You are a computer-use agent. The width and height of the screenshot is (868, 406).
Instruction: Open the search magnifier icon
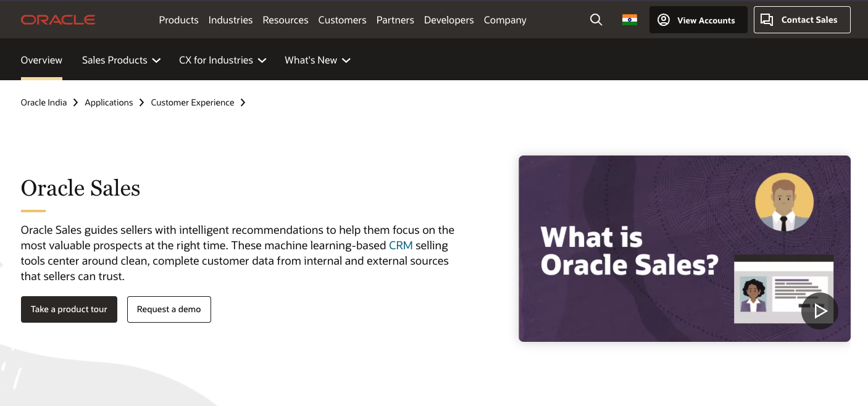[596, 20]
